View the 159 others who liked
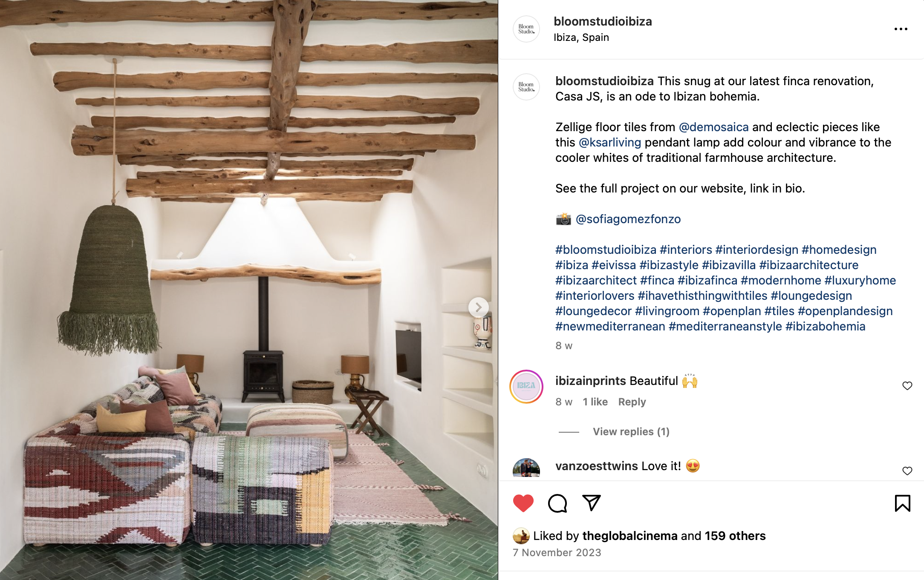 [x=735, y=536]
